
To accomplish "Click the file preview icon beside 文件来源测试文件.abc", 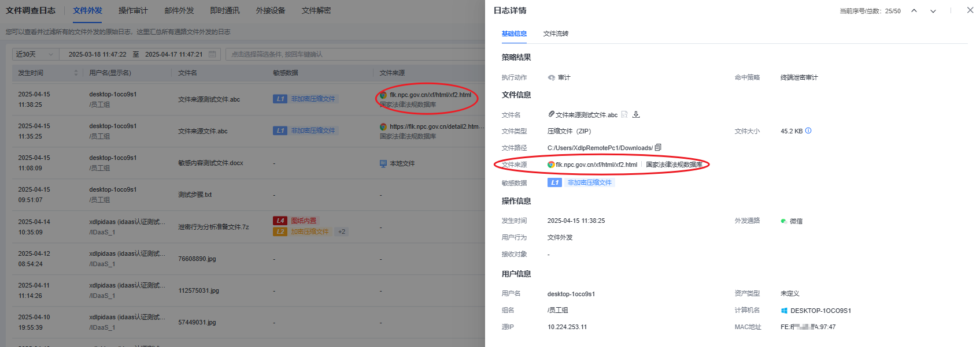I will coord(624,114).
